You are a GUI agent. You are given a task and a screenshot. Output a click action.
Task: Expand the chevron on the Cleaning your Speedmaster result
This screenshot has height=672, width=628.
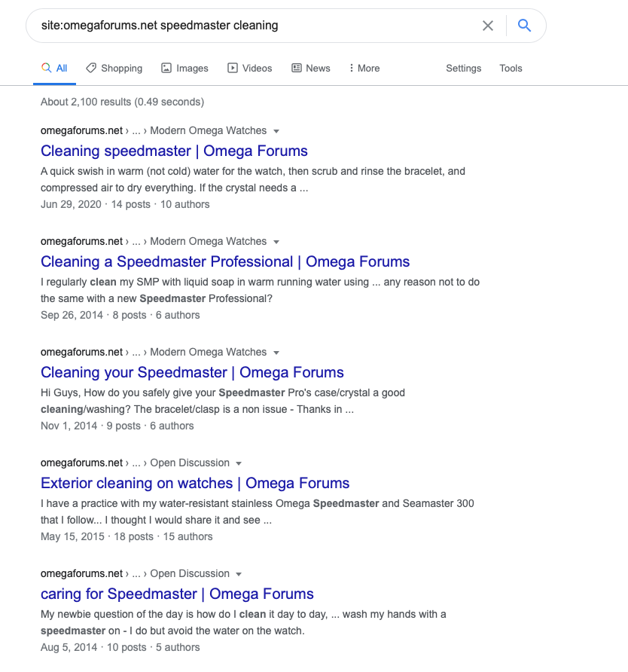(276, 352)
